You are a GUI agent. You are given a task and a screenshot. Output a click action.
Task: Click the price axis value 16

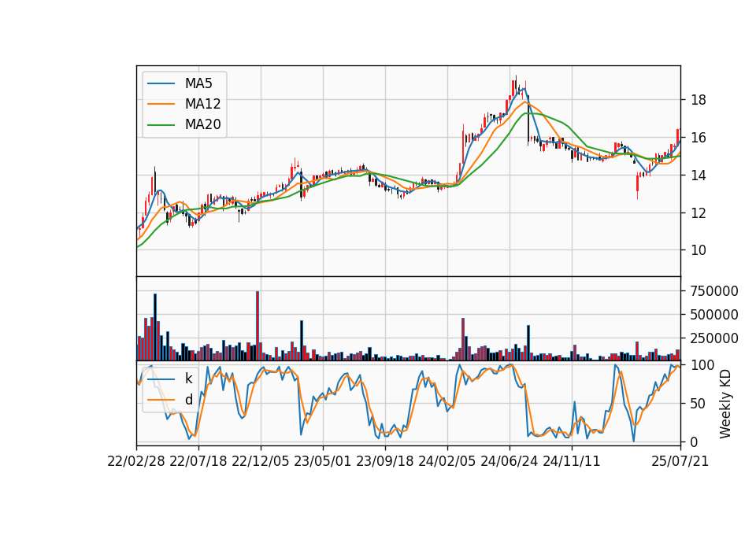pyautogui.click(x=699, y=138)
